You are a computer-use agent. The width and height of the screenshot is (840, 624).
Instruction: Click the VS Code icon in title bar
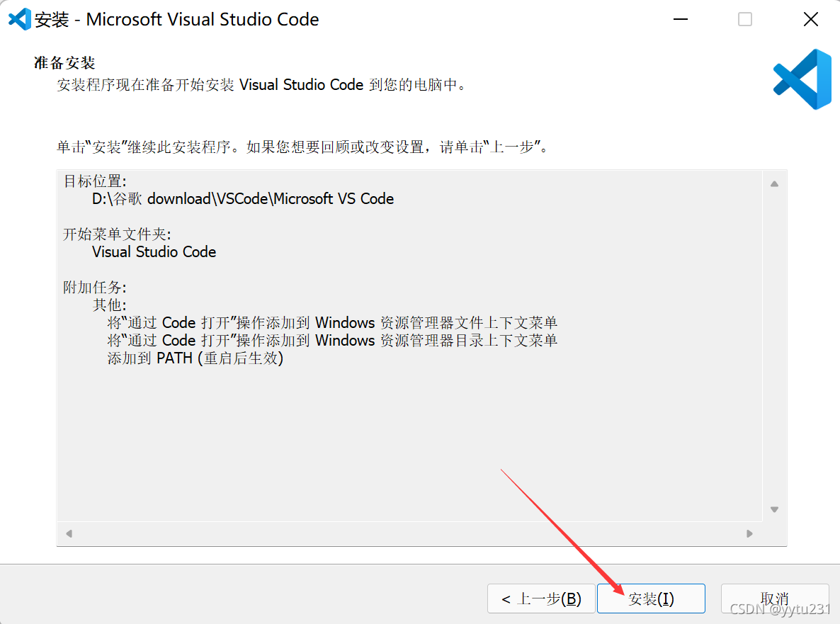pyautogui.click(x=19, y=19)
